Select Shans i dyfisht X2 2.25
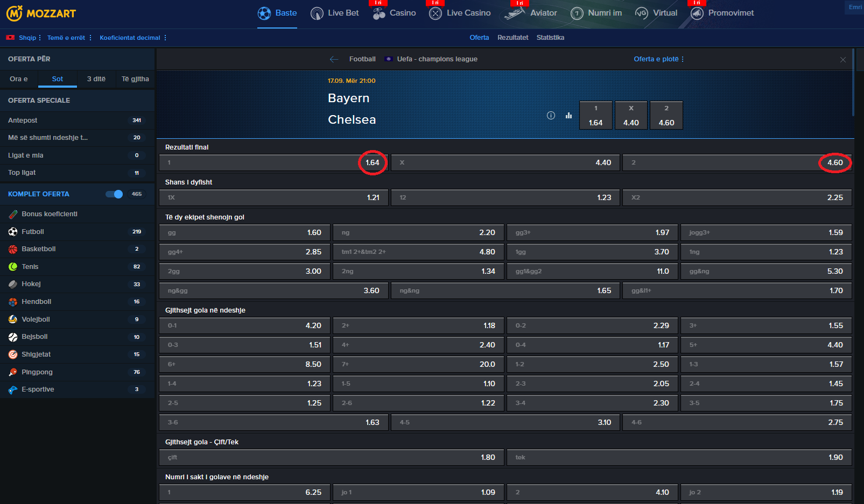The width and height of the screenshot is (864, 504). [737, 197]
